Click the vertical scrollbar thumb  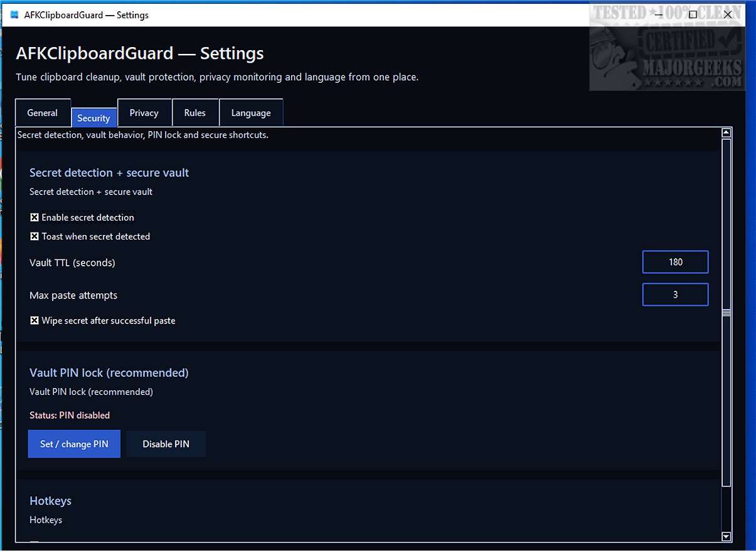(x=727, y=312)
